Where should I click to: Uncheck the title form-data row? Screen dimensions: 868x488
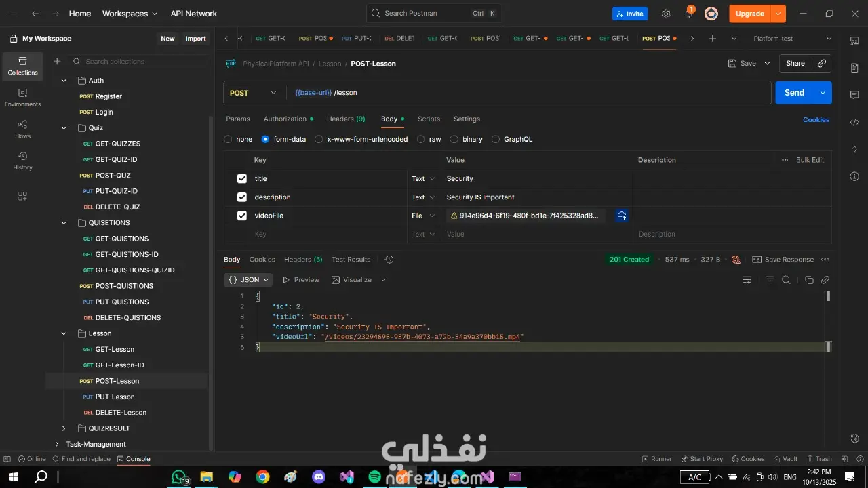(x=242, y=179)
